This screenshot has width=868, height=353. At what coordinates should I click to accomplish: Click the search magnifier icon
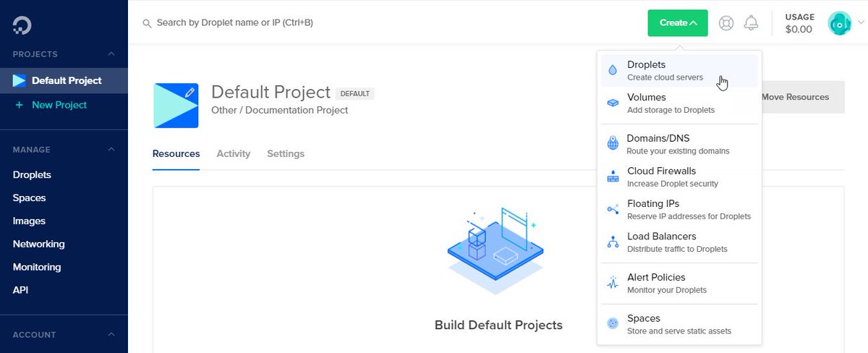pos(147,24)
